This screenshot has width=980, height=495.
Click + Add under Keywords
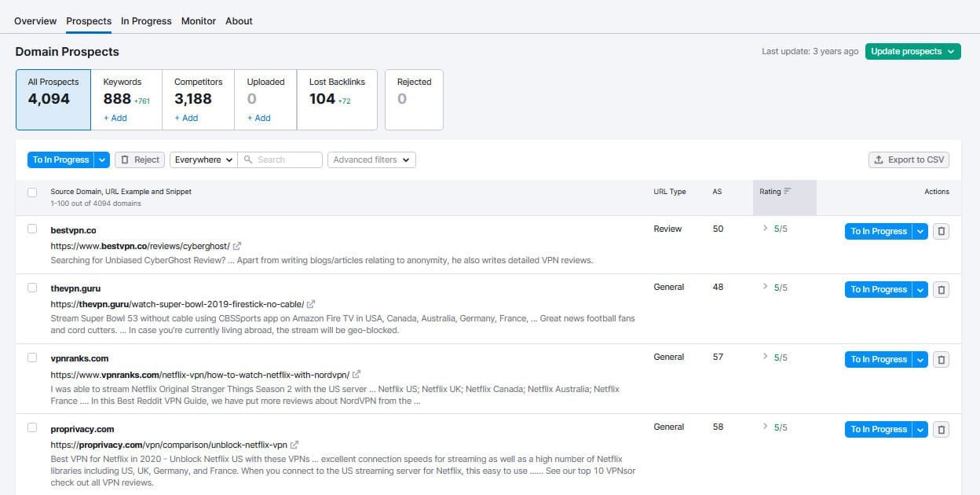115,118
